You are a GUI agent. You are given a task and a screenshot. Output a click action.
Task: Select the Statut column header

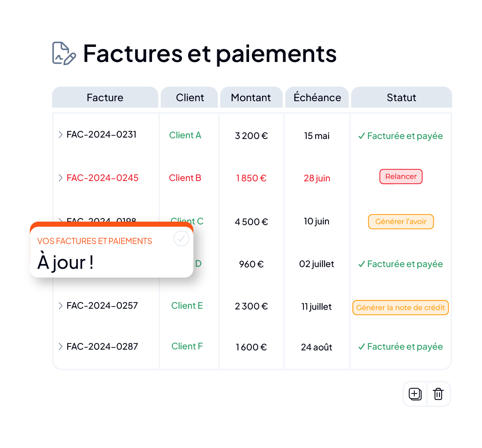[401, 97]
